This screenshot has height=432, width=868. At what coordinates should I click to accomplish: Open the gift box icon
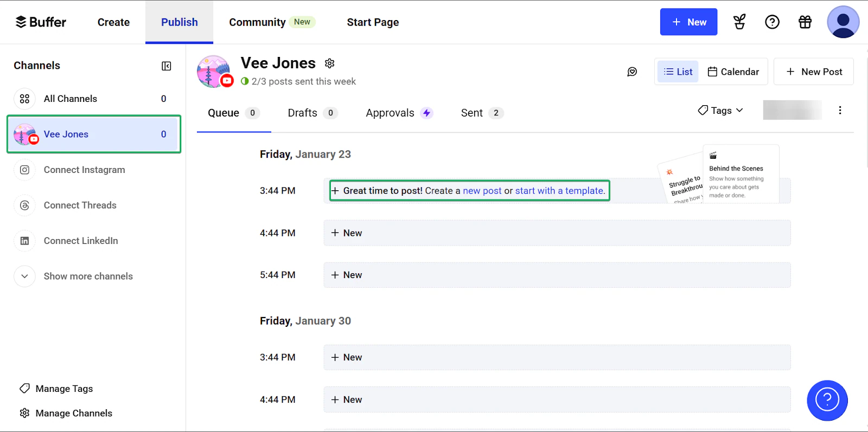(805, 22)
